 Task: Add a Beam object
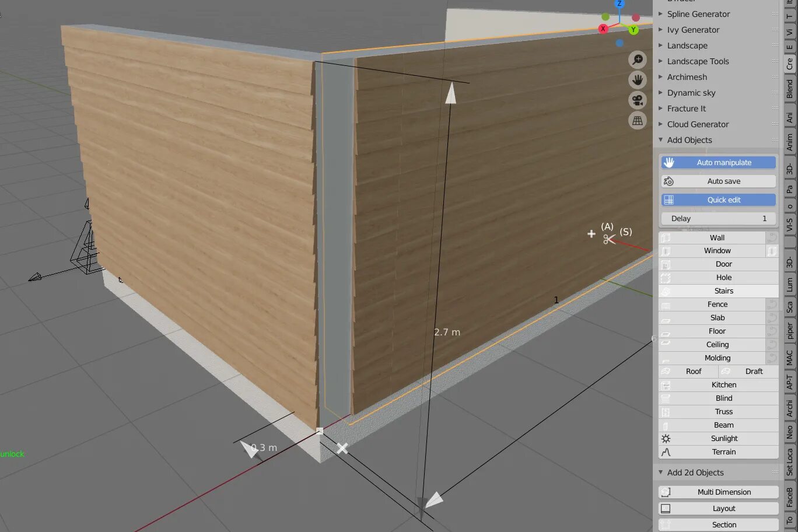[x=719, y=425]
